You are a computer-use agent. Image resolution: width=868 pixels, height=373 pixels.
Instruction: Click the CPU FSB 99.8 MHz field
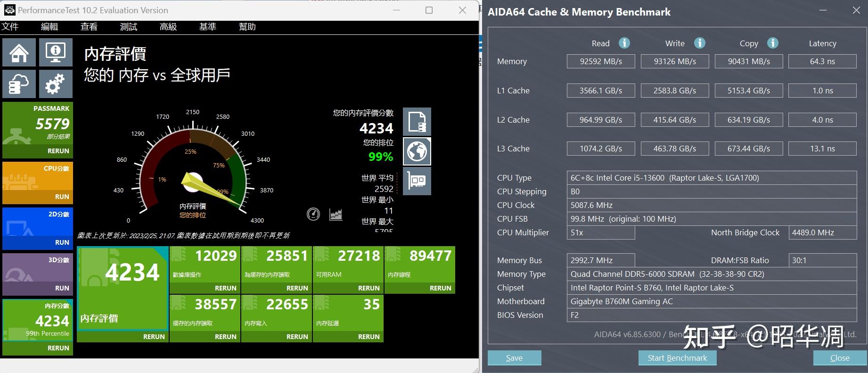click(x=712, y=219)
